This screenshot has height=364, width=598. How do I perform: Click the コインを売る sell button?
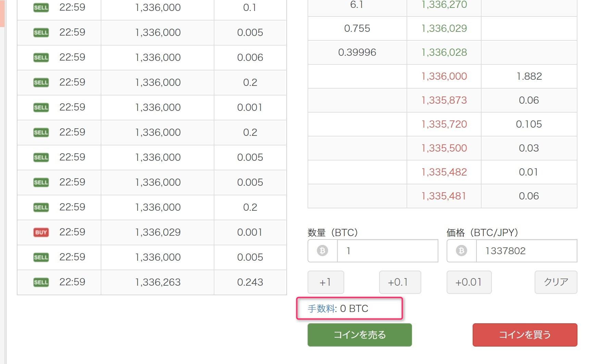coord(360,335)
